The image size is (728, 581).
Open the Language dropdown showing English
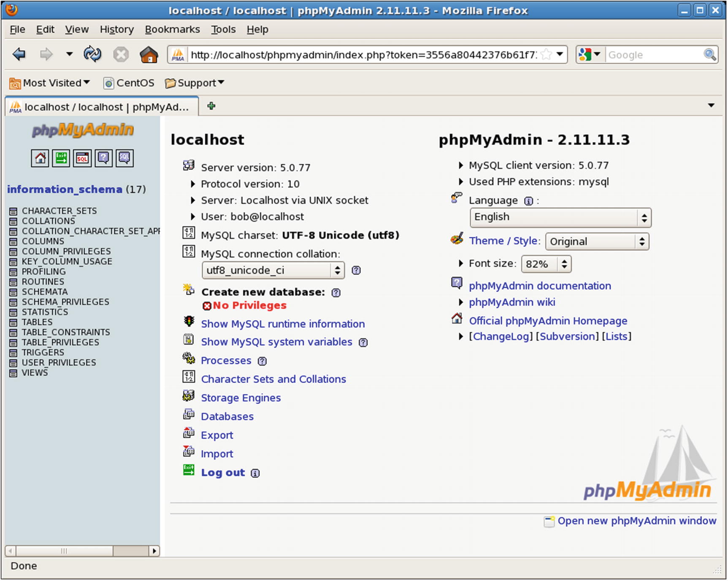[560, 218]
